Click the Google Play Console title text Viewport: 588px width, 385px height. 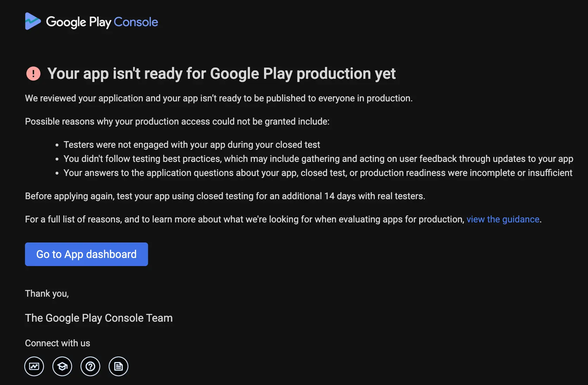pos(102,22)
